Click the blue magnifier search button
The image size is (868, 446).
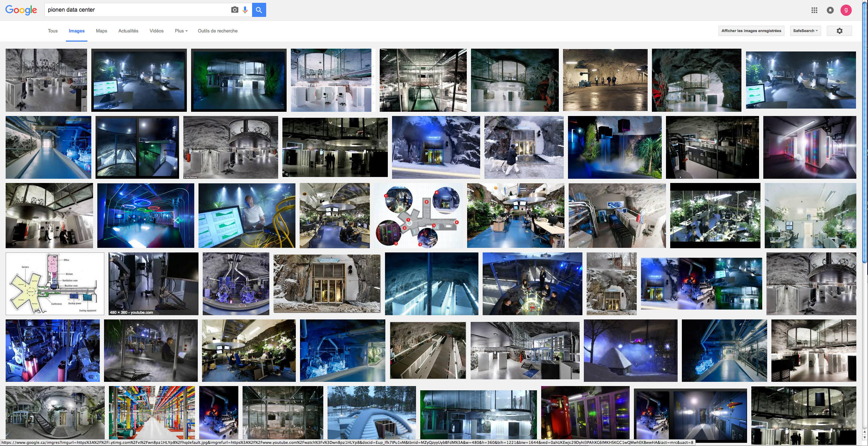(259, 10)
